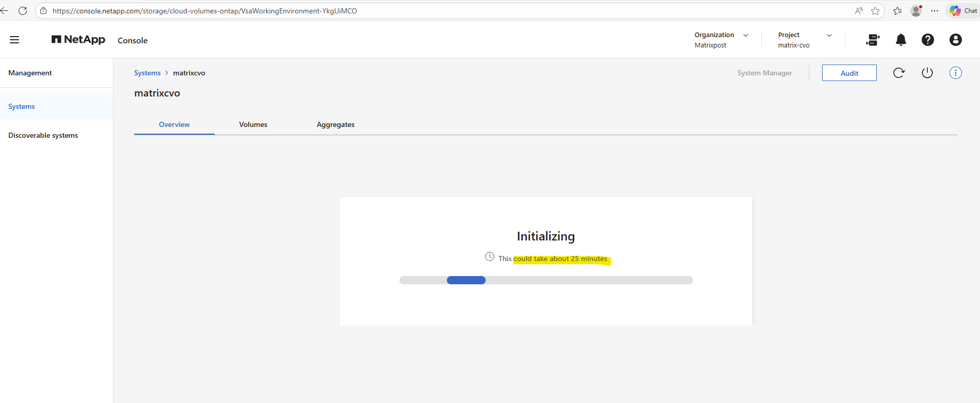The height and width of the screenshot is (403, 980).
Task: Click the Initializing progress bar
Action: click(x=546, y=280)
